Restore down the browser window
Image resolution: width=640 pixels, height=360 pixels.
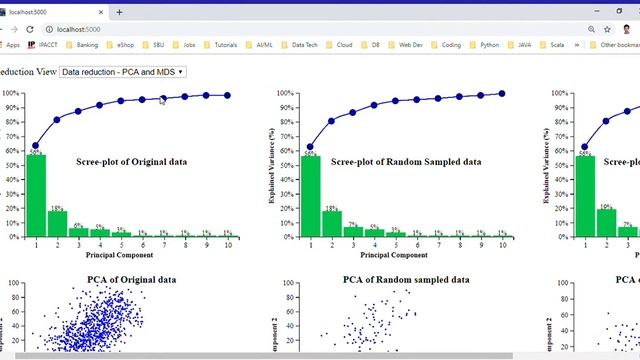(619, 11)
